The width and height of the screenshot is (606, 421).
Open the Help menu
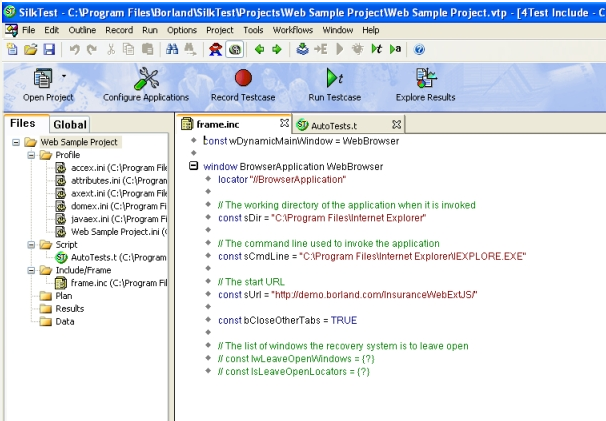point(370,30)
